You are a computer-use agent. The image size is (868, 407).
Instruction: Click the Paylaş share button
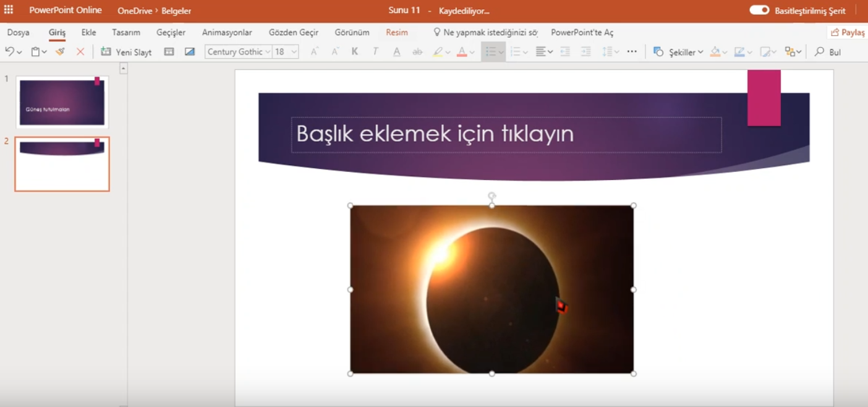848,32
